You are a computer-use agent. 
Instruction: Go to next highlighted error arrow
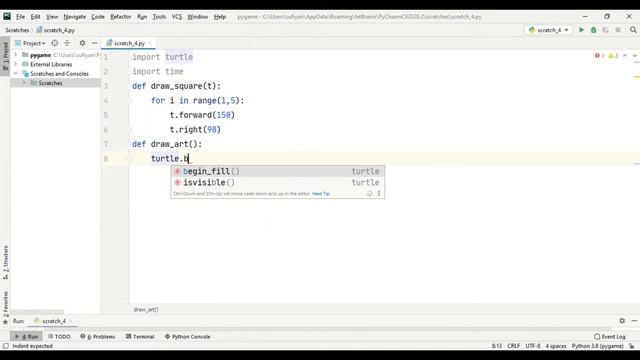coord(635,56)
